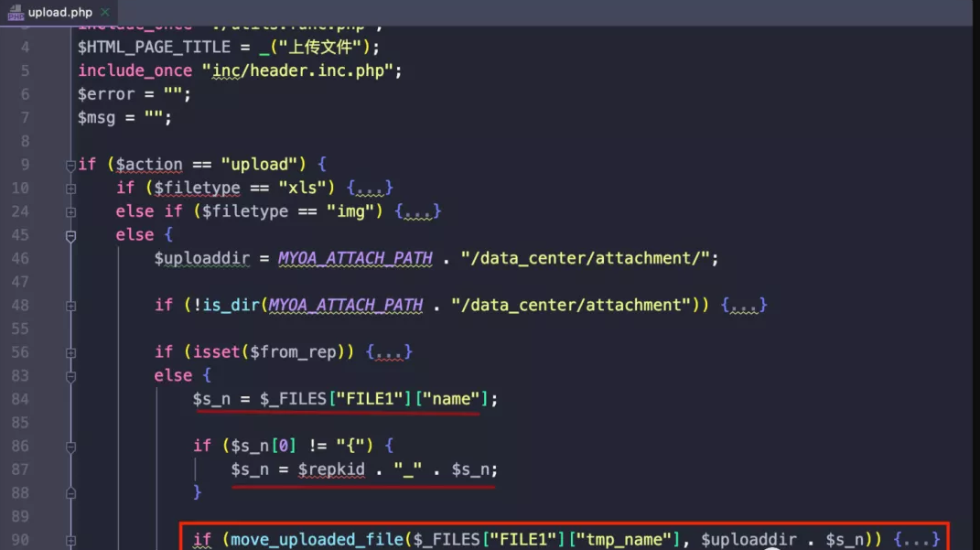
Task: Expand the folded isset($from_rep) block at line 56
Action: coord(70,353)
